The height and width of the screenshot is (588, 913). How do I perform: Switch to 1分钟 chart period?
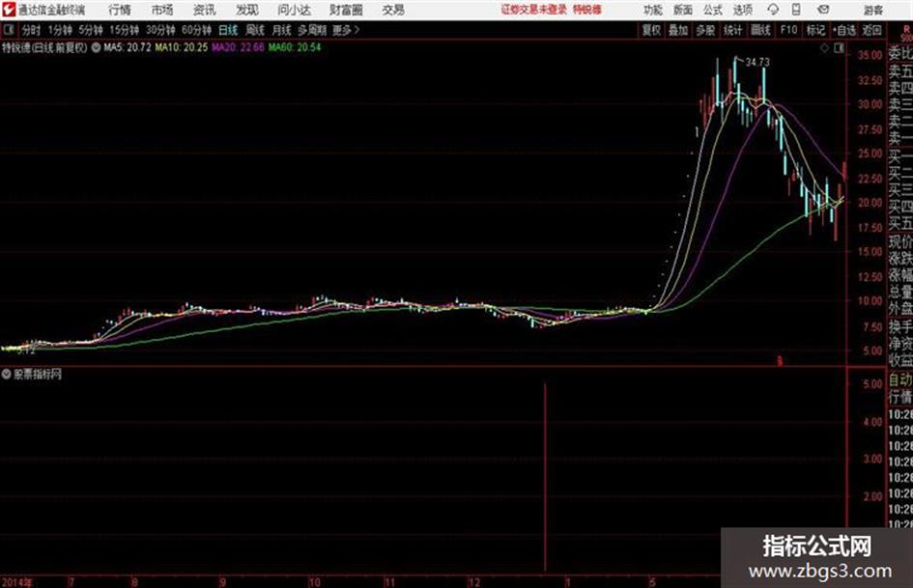pos(60,30)
